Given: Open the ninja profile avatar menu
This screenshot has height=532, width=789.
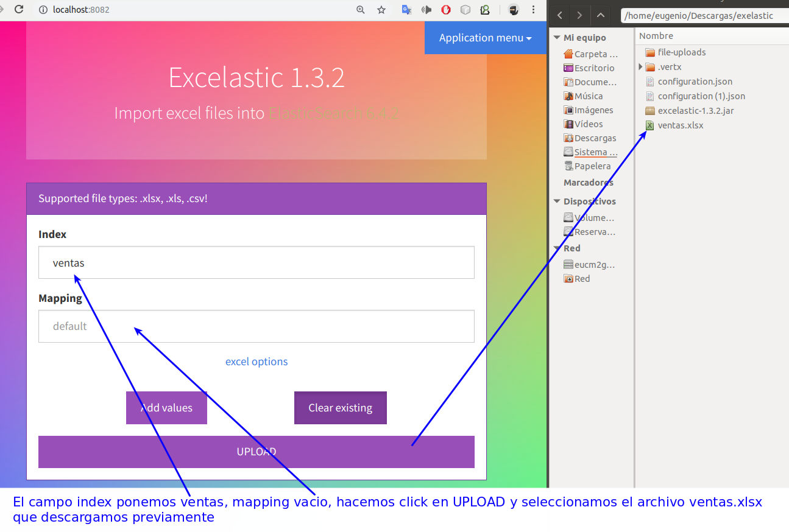Looking at the screenshot, I should click(x=514, y=10).
